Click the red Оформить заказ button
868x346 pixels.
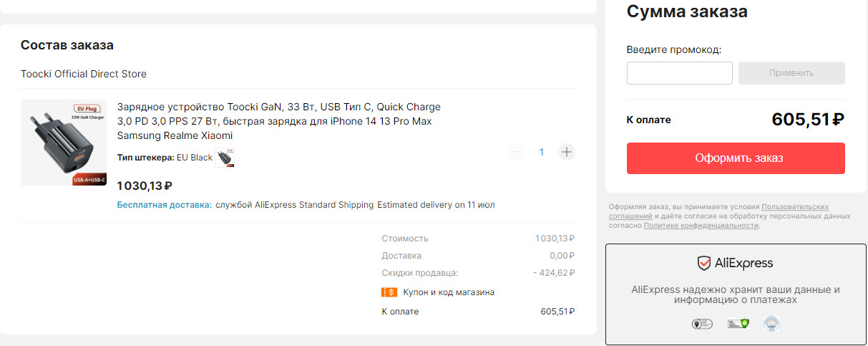pyautogui.click(x=736, y=158)
